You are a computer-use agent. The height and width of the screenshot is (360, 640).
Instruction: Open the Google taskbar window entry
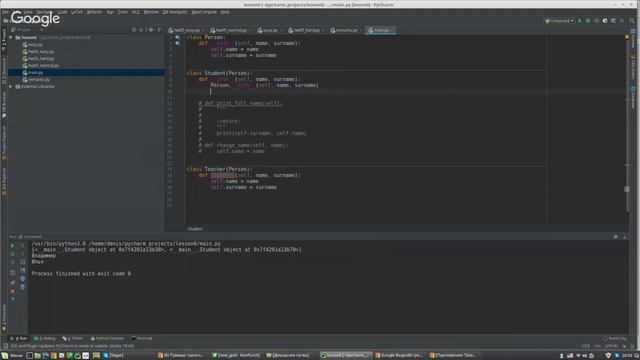399,356
